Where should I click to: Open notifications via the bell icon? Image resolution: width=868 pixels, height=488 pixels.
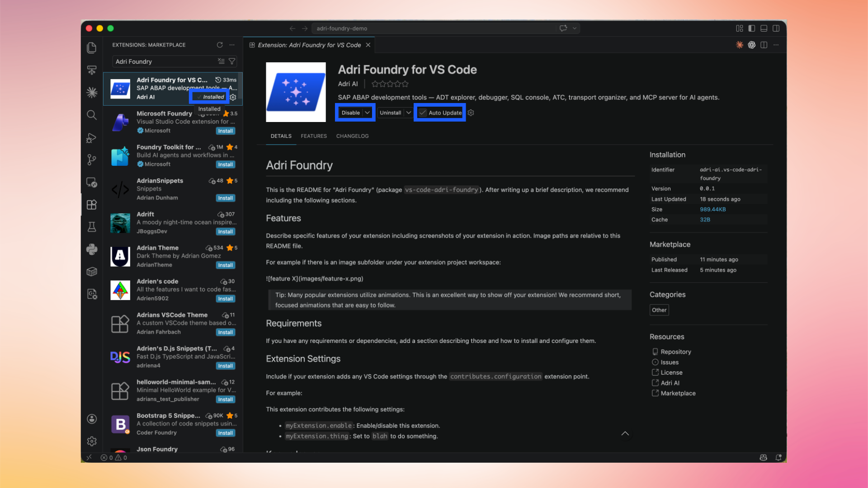click(x=778, y=457)
